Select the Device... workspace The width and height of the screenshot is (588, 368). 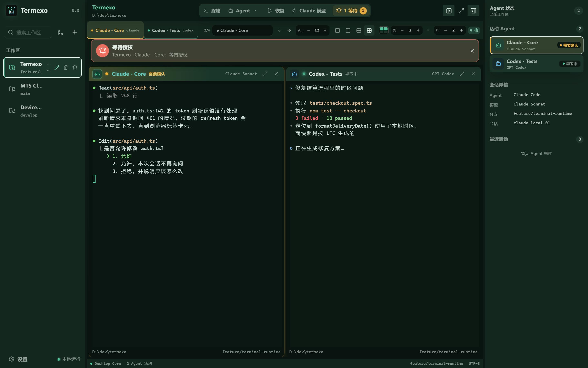point(42,111)
